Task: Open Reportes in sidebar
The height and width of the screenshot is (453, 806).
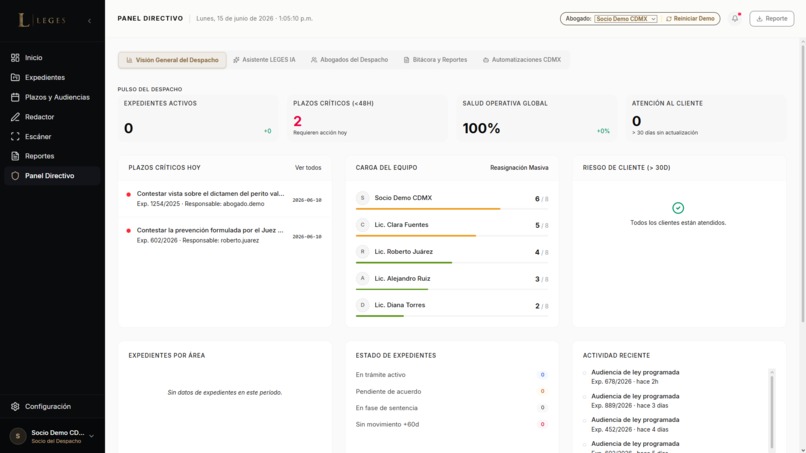Action: point(52,156)
